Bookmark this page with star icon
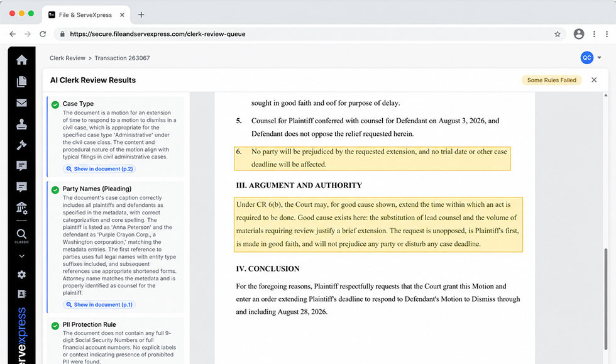Viewport: 616px width, 364px height. [557, 34]
